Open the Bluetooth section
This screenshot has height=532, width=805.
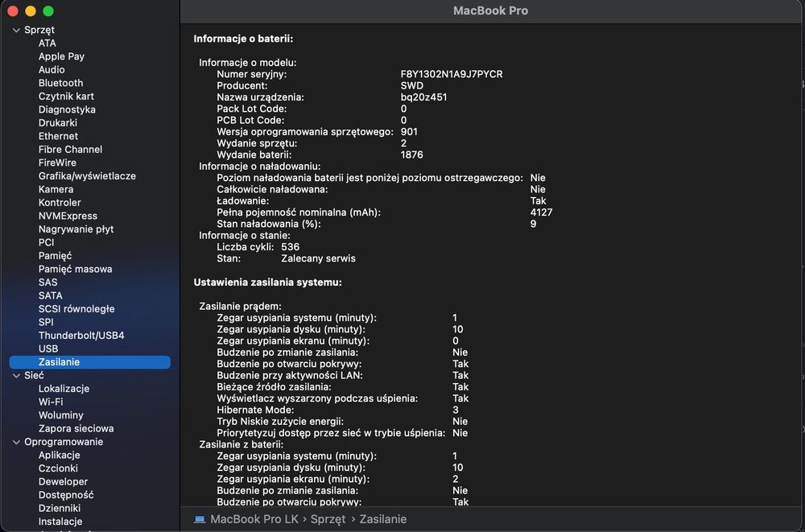point(60,83)
